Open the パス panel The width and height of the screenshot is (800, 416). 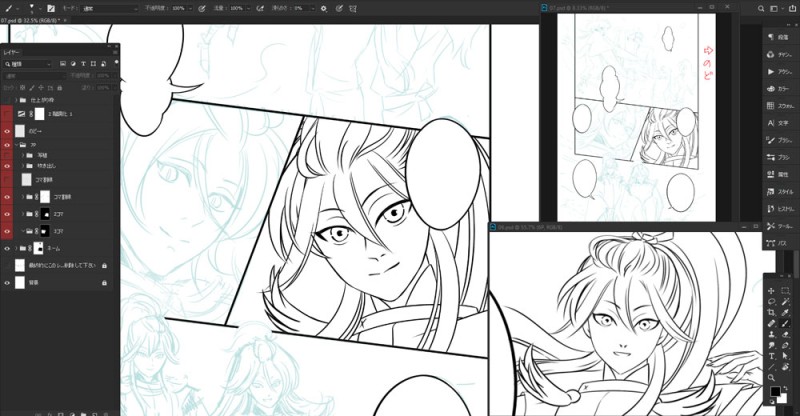(x=778, y=243)
